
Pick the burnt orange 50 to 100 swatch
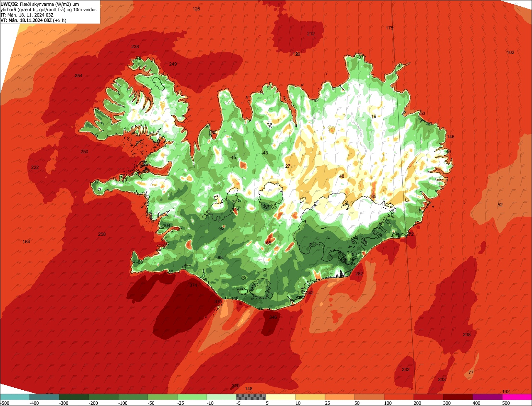pyautogui.click(x=369, y=397)
